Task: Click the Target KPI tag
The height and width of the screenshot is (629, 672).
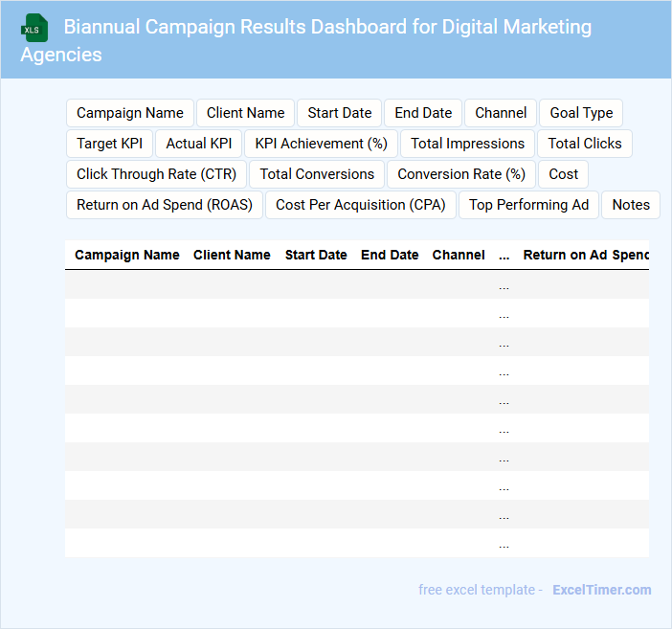Action: click(x=109, y=144)
